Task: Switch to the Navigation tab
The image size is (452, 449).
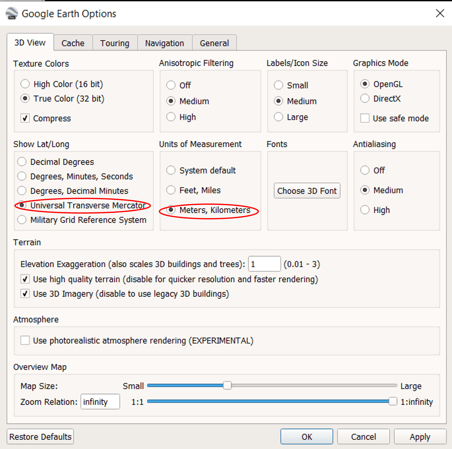Action: pos(164,43)
